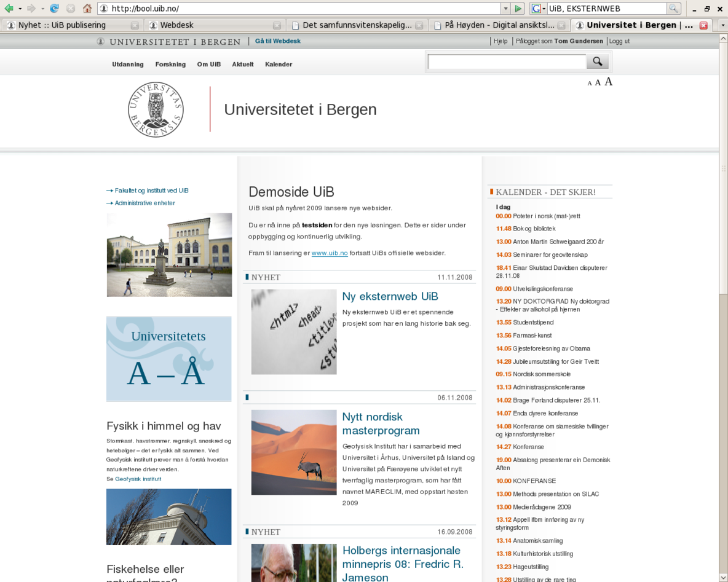
Task: Open the 'Ny eksternweb UiB' headline
Action: coord(390,296)
